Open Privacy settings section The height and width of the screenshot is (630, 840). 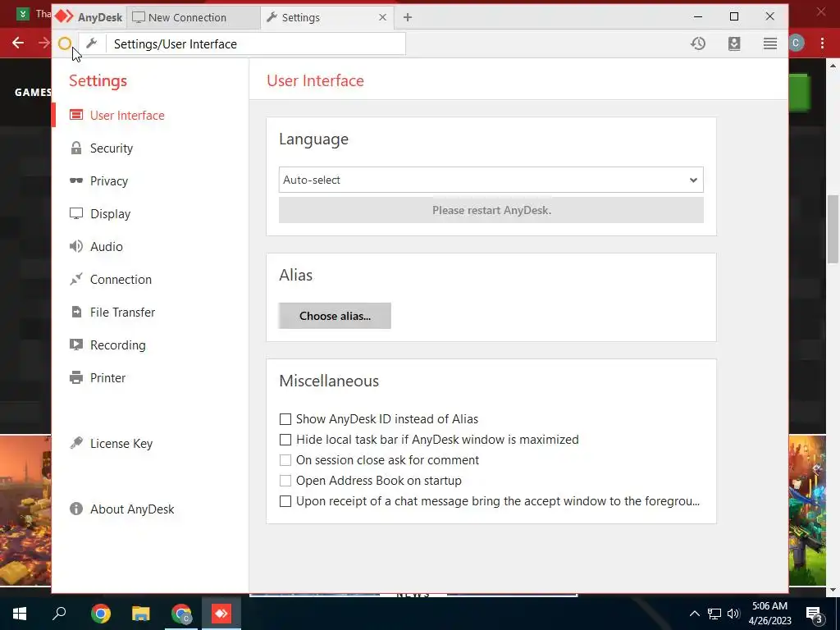click(x=109, y=181)
